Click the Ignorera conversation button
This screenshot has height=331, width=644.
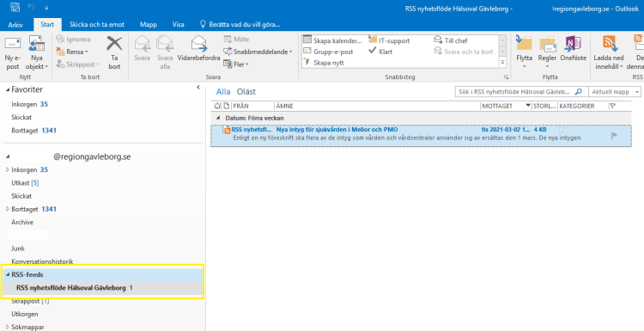click(x=73, y=40)
